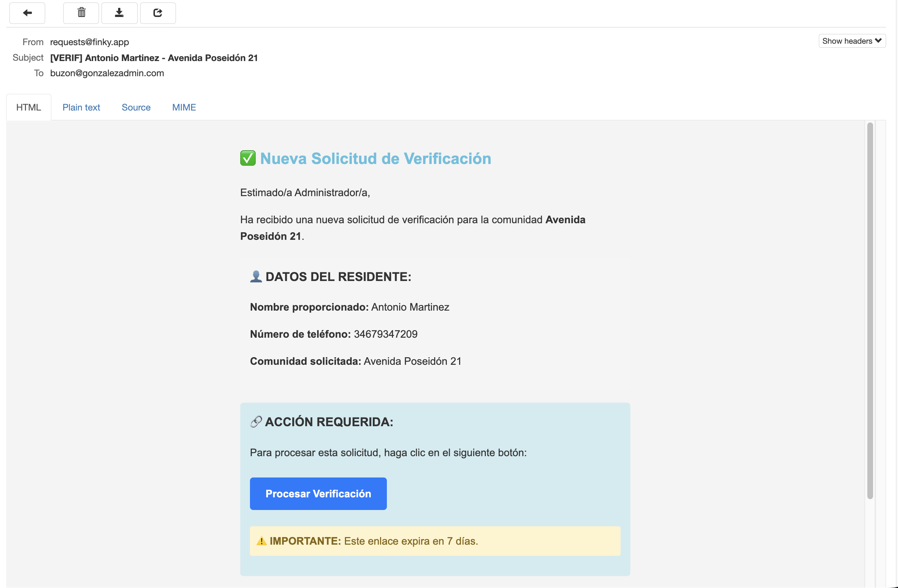This screenshot has height=588, width=898.
Task: Click the warning triangle icon in the IMPORTANTE notice
Action: click(x=261, y=541)
